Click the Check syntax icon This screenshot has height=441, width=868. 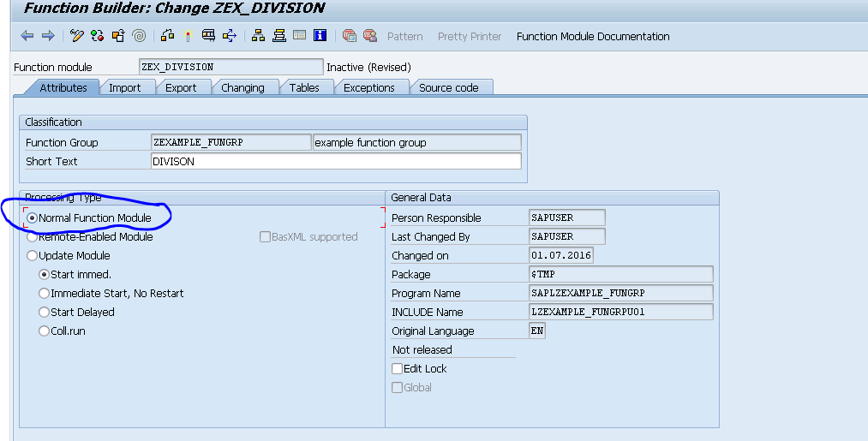click(167, 36)
